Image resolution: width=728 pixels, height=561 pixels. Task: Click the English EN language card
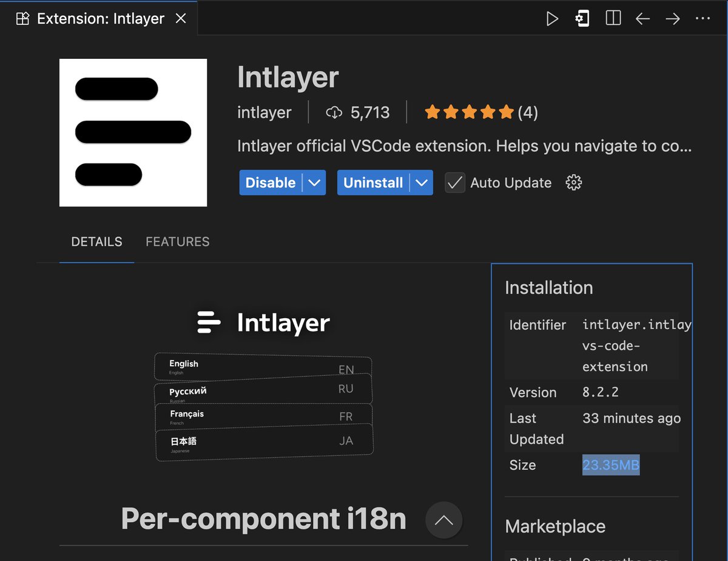coord(263,366)
